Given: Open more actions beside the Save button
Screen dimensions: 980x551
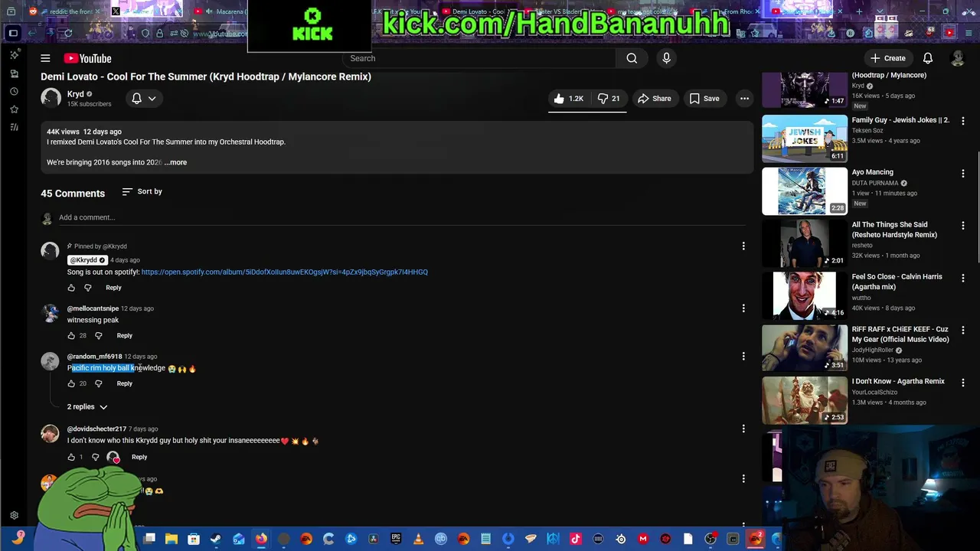Looking at the screenshot, I should click(744, 99).
